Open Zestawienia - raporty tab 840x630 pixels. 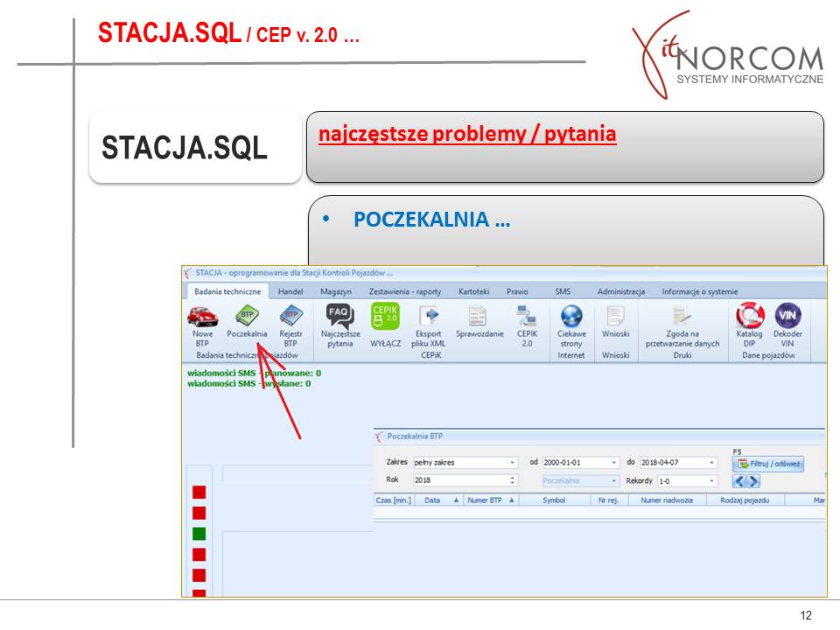click(405, 291)
